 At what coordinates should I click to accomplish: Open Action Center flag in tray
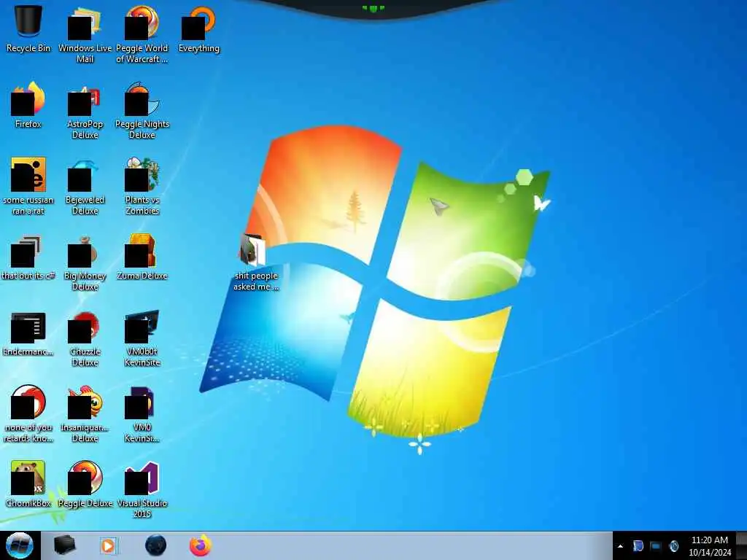click(x=638, y=546)
